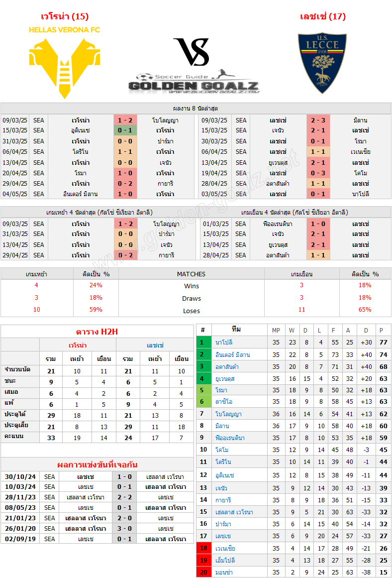
Task: Open เอ็มโปลี team link in standings
Action: click(x=225, y=560)
